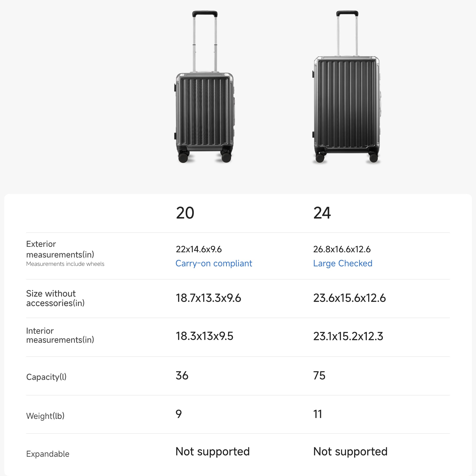Click the "Exterior measurements(in)" row label
Screen dimensions: 476x476
60,249
